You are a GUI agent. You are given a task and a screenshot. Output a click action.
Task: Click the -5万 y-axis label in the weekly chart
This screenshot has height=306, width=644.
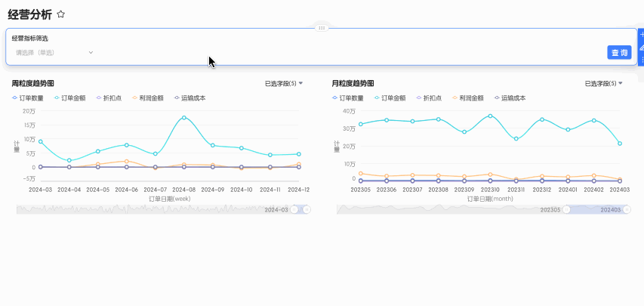pos(29,179)
